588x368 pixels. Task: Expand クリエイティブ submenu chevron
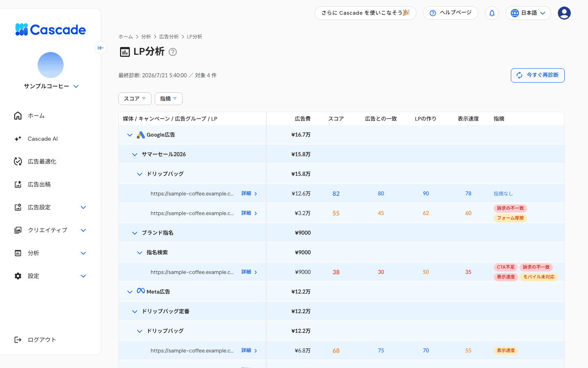pos(83,230)
